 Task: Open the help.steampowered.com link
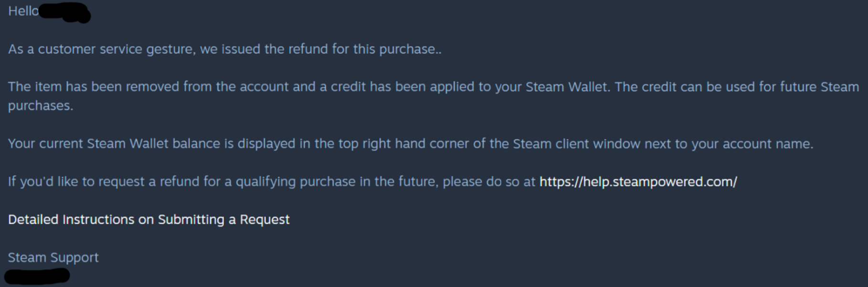tap(638, 181)
